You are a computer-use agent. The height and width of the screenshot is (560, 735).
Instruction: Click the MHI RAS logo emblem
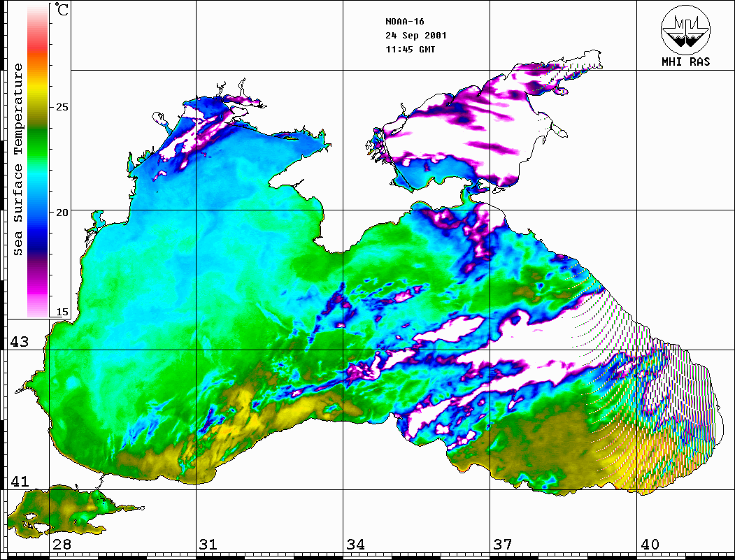(686, 29)
